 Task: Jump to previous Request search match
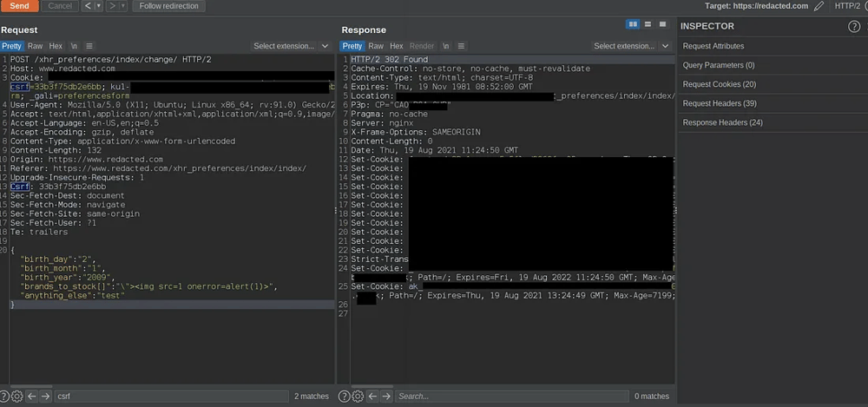point(31,396)
